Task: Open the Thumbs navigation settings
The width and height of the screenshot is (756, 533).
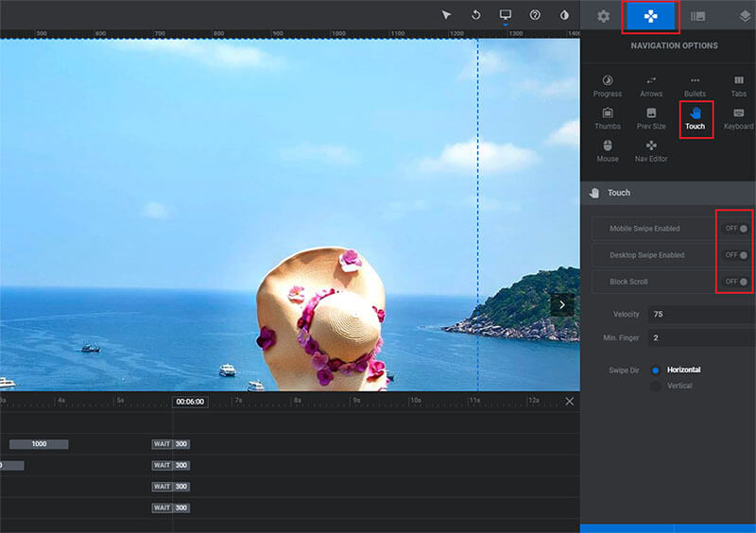Action: click(x=607, y=118)
